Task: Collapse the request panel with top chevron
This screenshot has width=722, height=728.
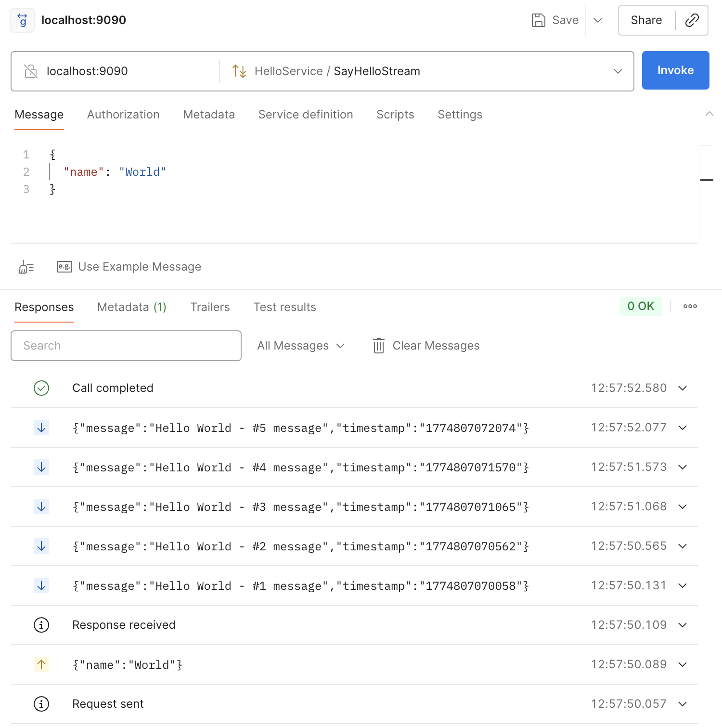Action: pyautogui.click(x=709, y=114)
